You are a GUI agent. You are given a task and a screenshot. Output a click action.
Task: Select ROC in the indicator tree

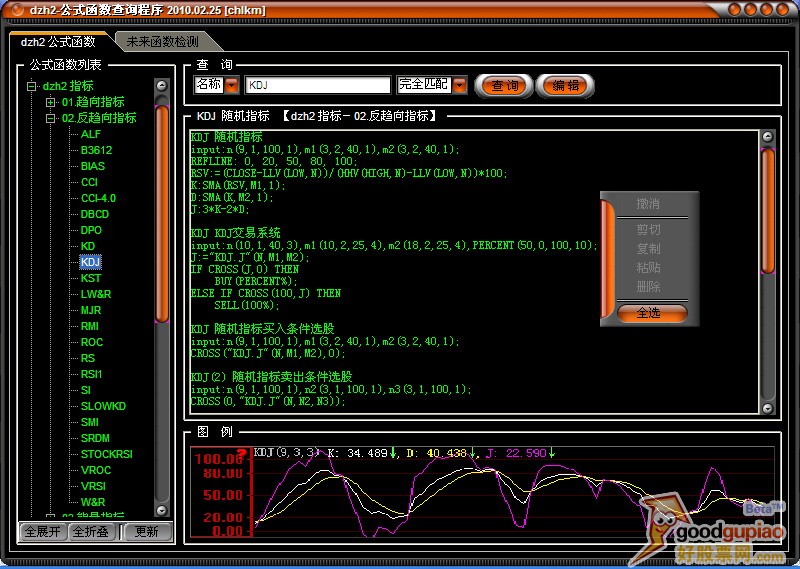(x=92, y=342)
